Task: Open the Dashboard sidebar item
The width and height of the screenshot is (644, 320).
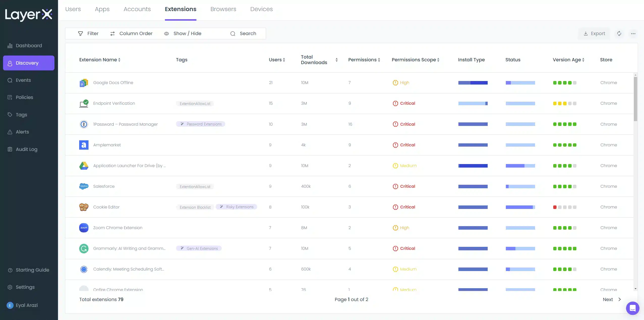Action: click(28, 46)
